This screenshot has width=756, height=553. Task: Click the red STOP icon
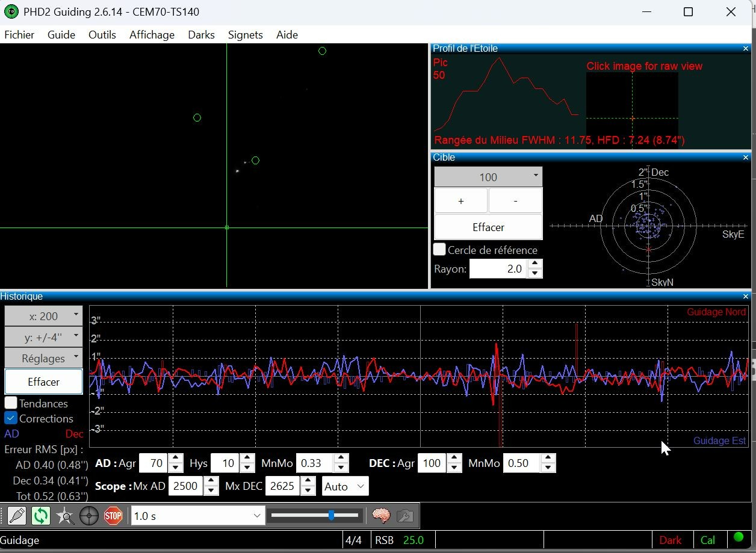click(x=113, y=516)
